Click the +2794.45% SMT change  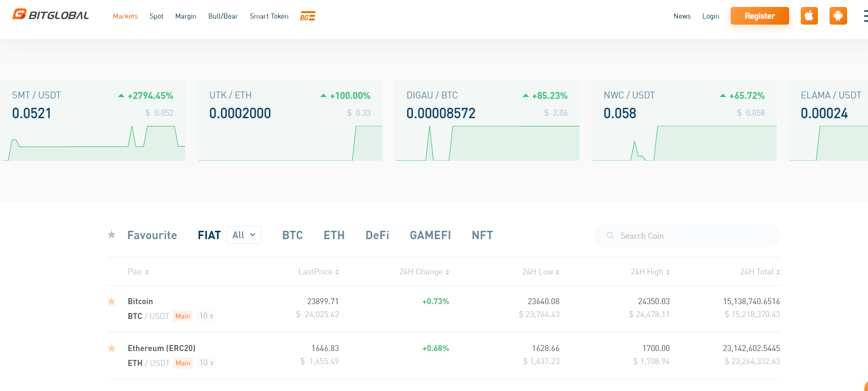point(150,96)
